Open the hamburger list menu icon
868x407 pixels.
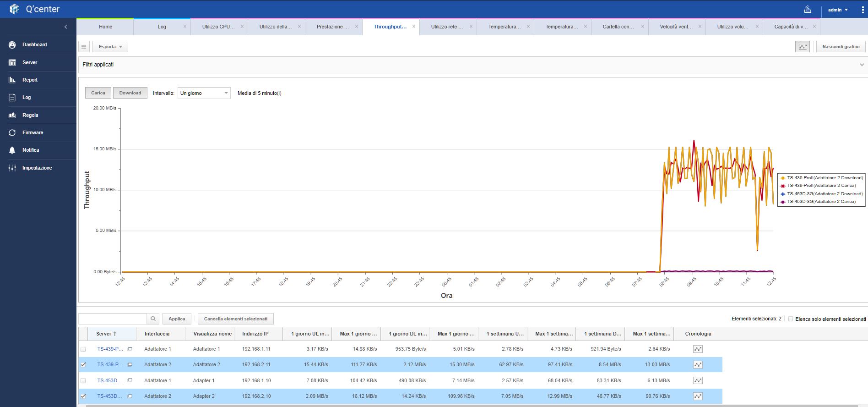(84, 47)
